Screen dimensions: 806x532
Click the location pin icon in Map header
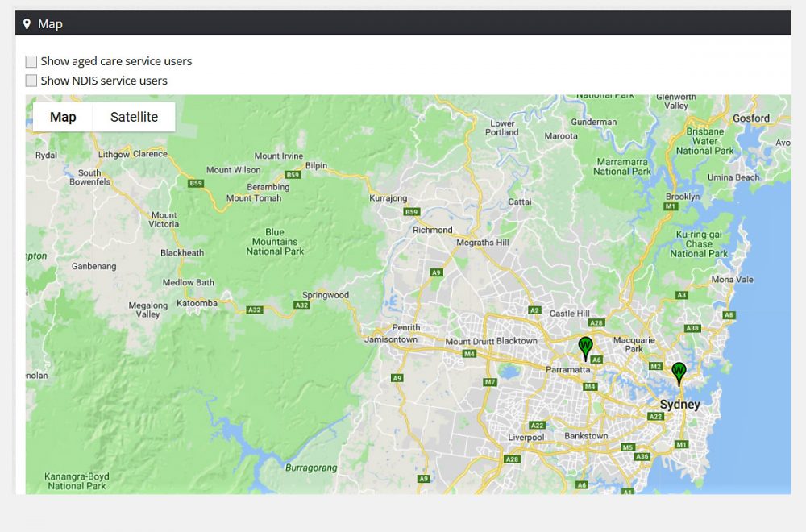coord(27,23)
